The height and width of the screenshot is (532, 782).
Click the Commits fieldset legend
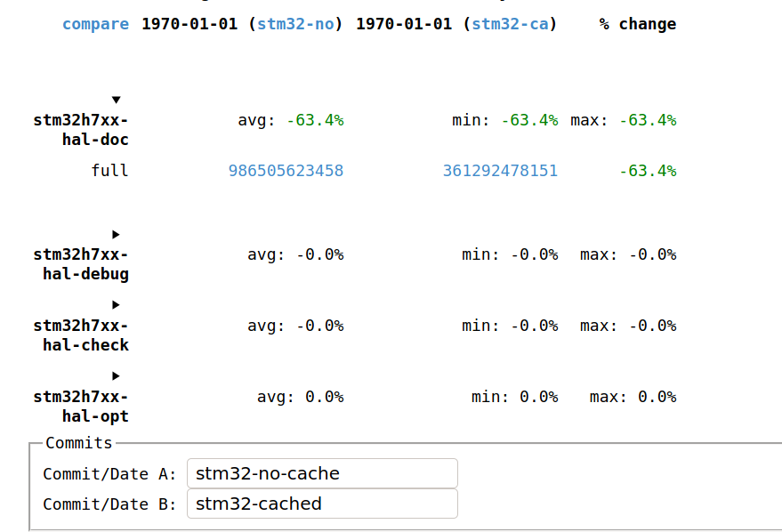(x=79, y=443)
